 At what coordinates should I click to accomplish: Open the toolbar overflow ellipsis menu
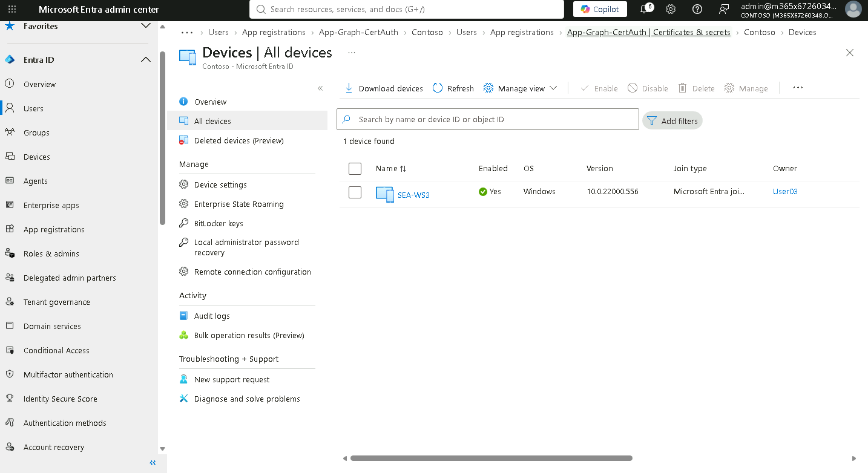click(x=798, y=88)
